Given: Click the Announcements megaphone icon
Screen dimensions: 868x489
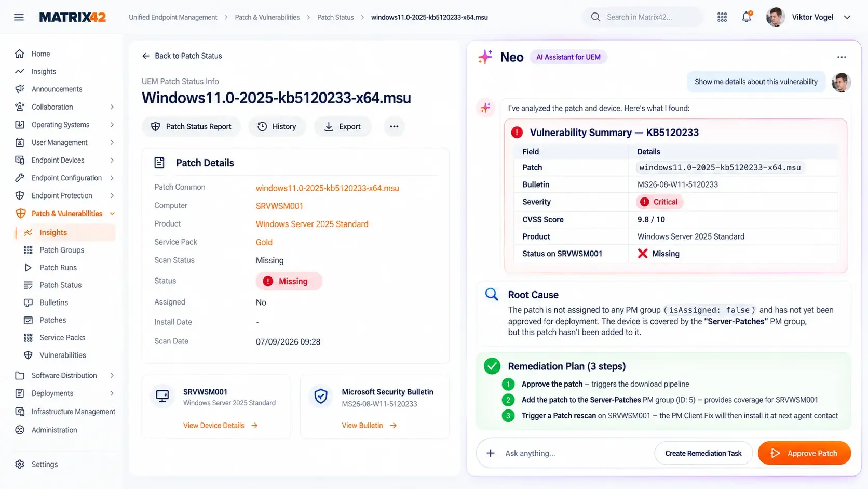Looking at the screenshot, I should coord(20,89).
